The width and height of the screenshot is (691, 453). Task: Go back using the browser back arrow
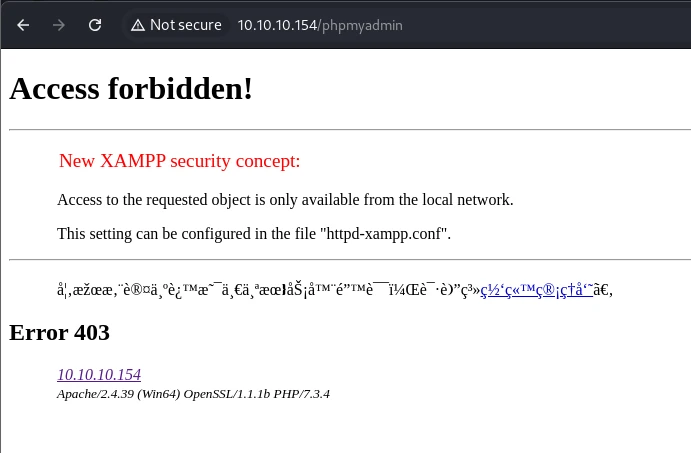pos(23,25)
